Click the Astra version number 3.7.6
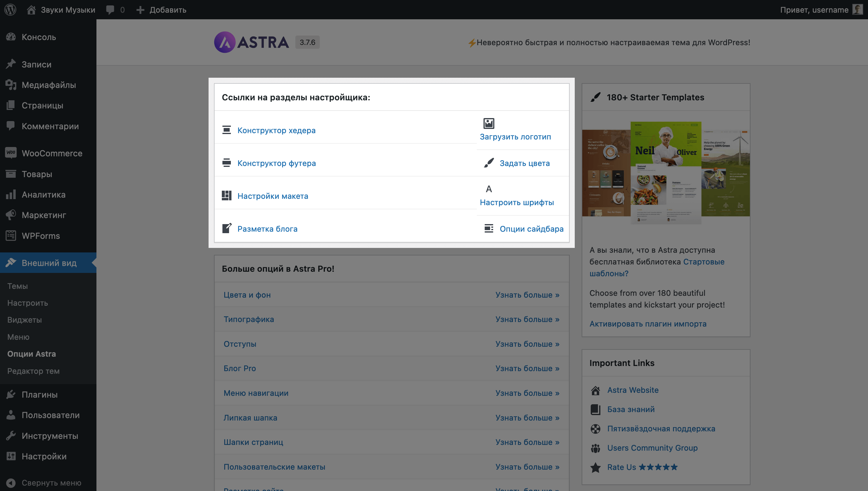Viewport: 868px width, 491px height. pyautogui.click(x=307, y=42)
